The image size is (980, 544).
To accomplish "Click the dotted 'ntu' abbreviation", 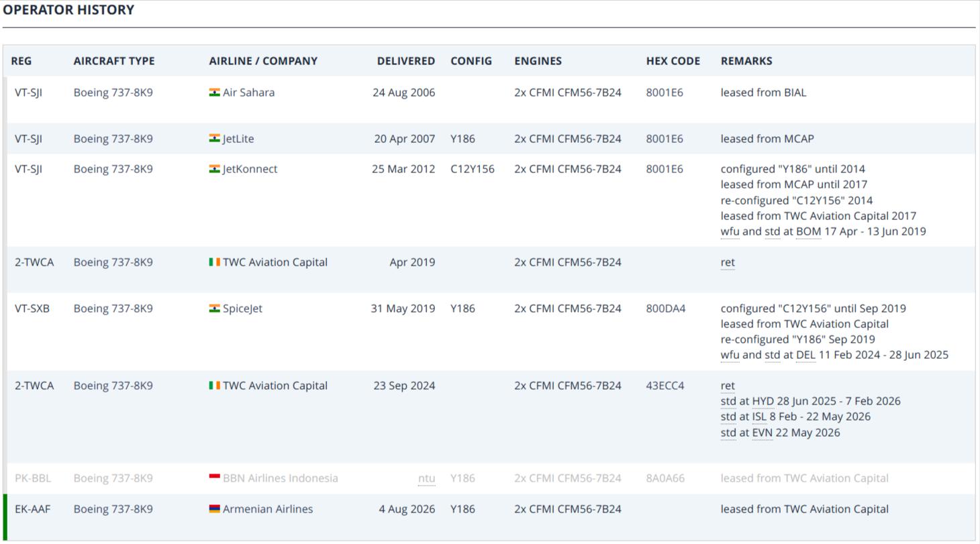I will [x=426, y=479].
